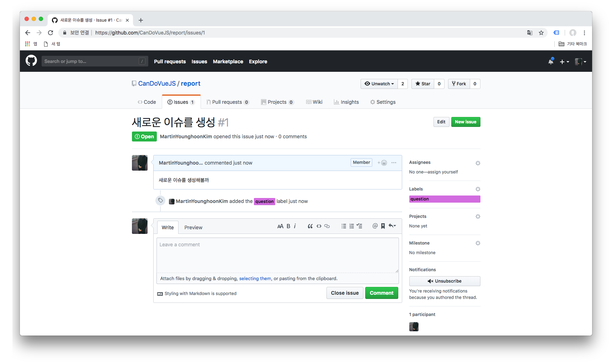Create a New issue
The width and height of the screenshot is (612, 364).
[x=466, y=122]
